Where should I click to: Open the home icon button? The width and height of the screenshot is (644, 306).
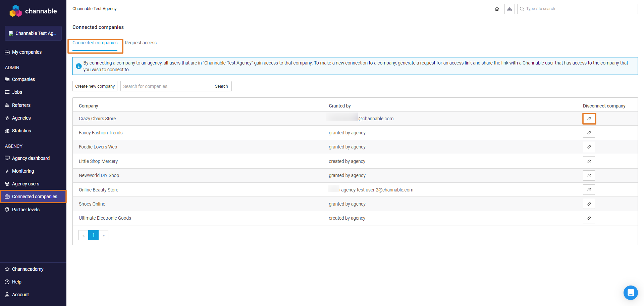click(x=497, y=9)
